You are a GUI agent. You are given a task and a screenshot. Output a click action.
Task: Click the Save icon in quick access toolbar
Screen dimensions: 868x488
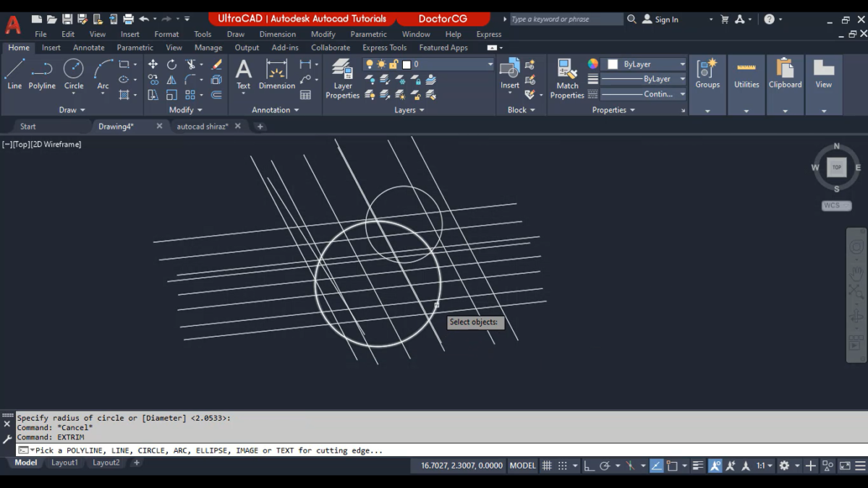[x=67, y=20]
